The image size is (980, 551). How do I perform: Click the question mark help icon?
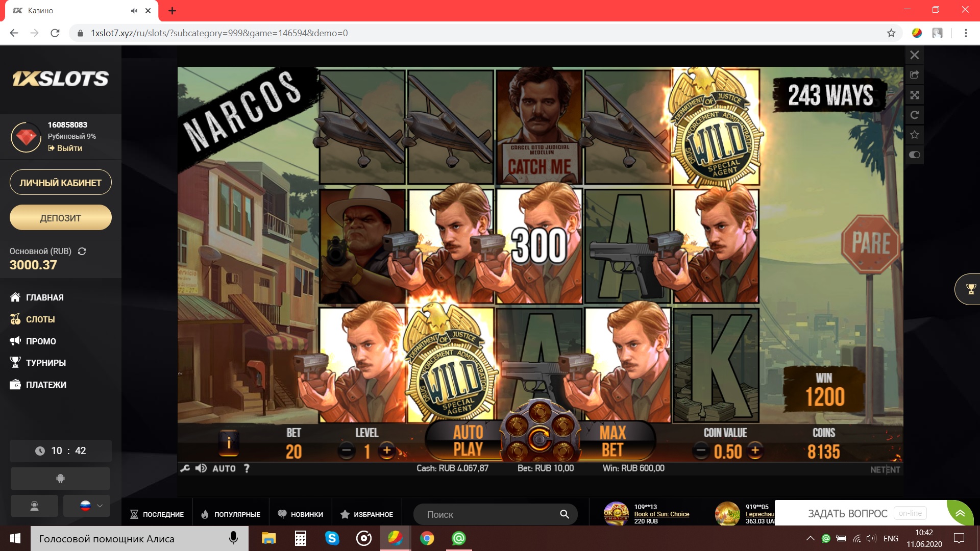point(247,468)
